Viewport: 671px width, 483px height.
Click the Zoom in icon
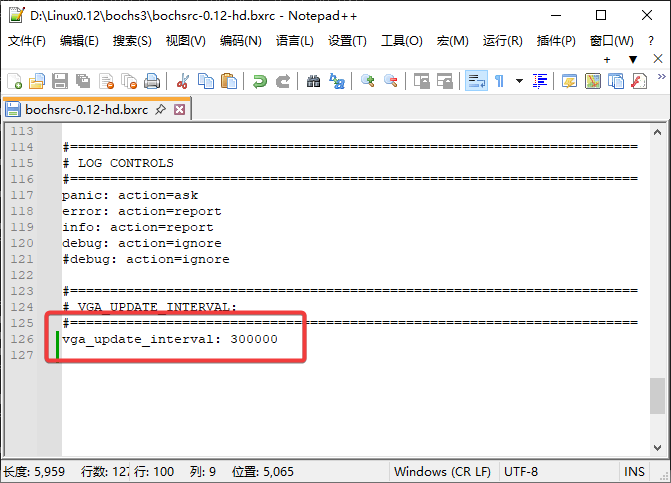[368, 81]
